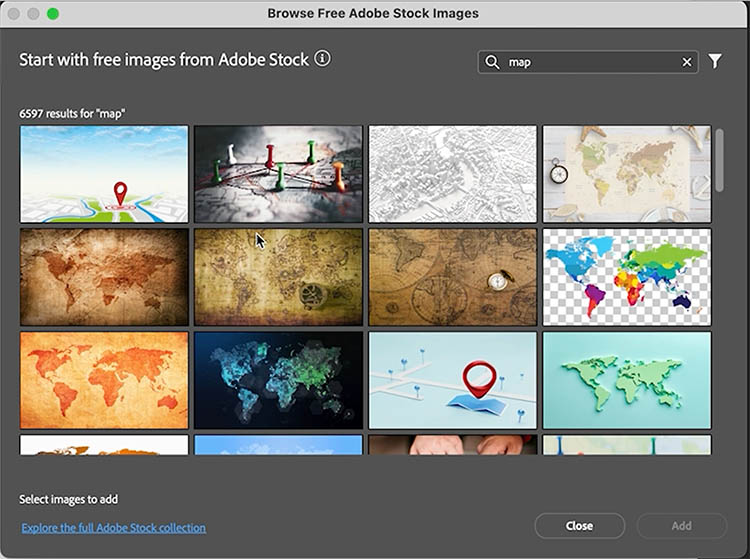Pick the brown grunge world map image

tap(104, 277)
